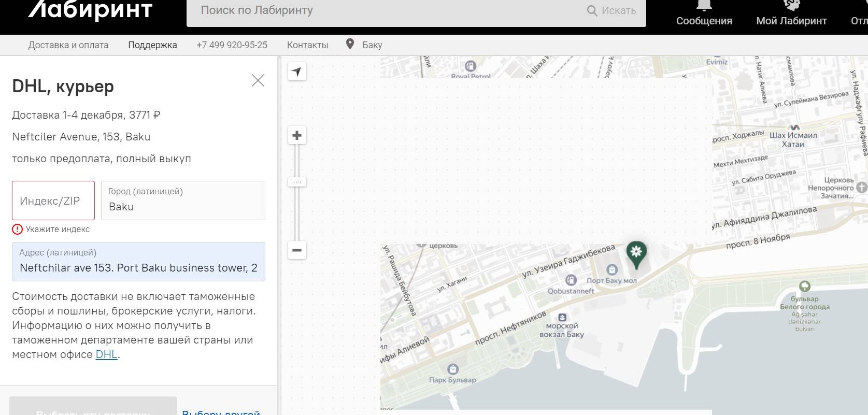The image size is (868, 415).
Task: Click the Доставка 1-4 декабря, 3771 ₽ text
Action: point(86,115)
